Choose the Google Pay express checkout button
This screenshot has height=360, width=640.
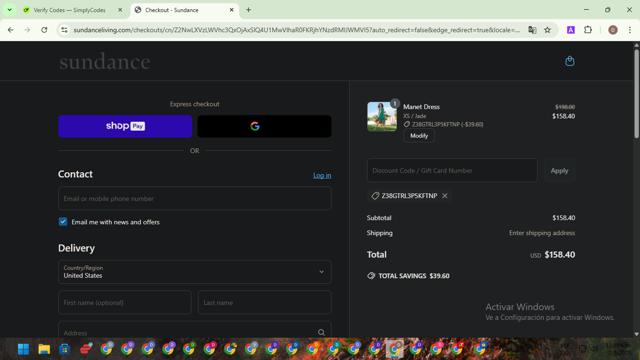pyautogui.click(x=264, y=126)
